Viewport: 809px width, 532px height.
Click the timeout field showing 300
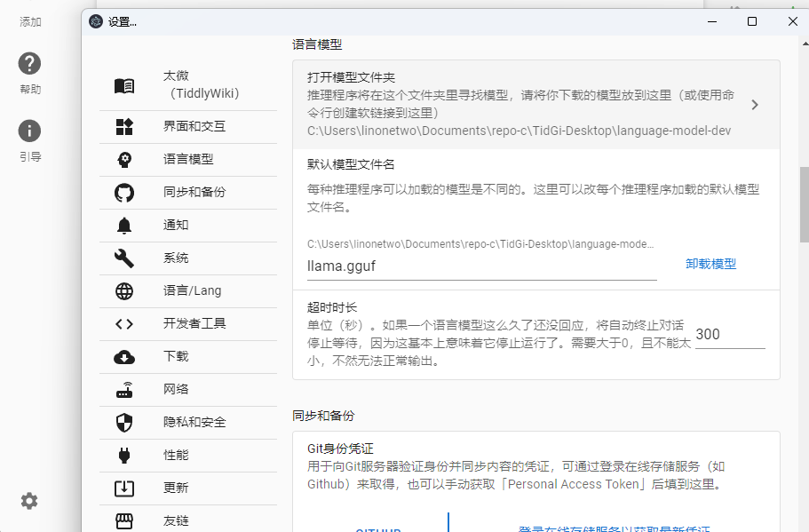point(729,334)
